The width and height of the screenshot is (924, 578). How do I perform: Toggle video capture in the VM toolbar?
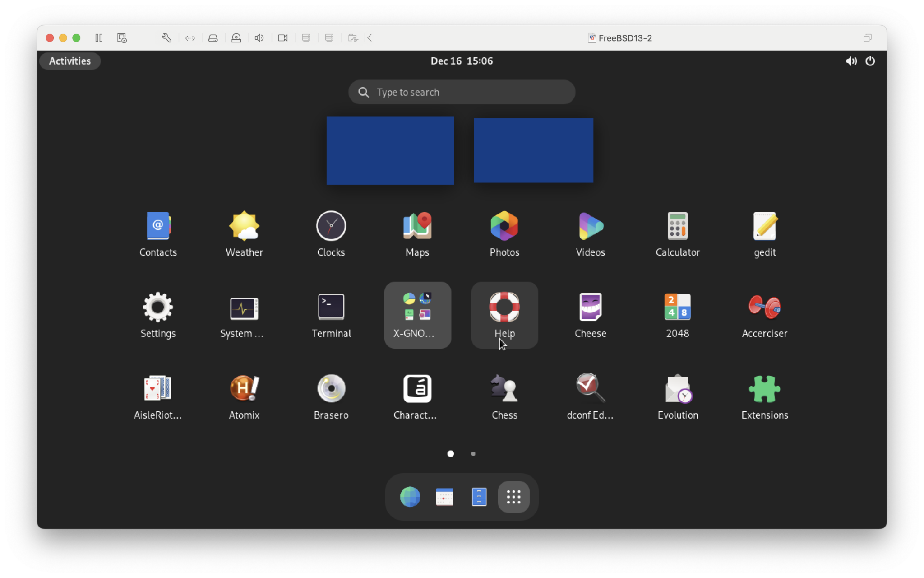click(282, 38)
